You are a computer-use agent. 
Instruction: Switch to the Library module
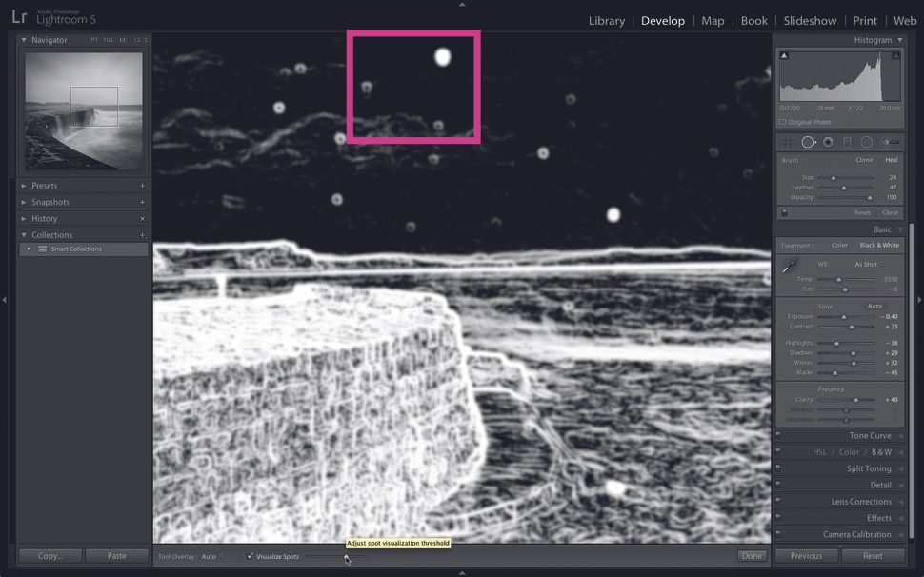[607, 20]
